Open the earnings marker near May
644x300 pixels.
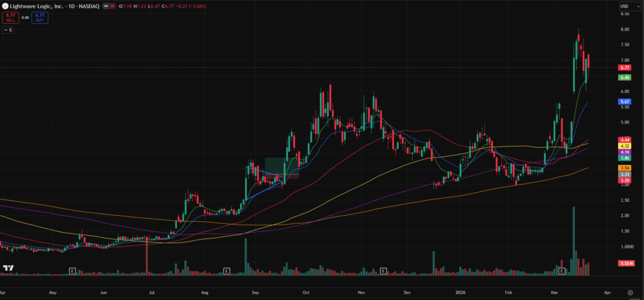tap(72, 271)
